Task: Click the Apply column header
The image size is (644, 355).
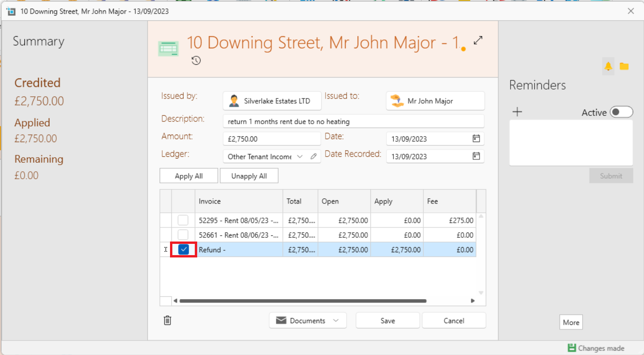Action: pos(397,201)
